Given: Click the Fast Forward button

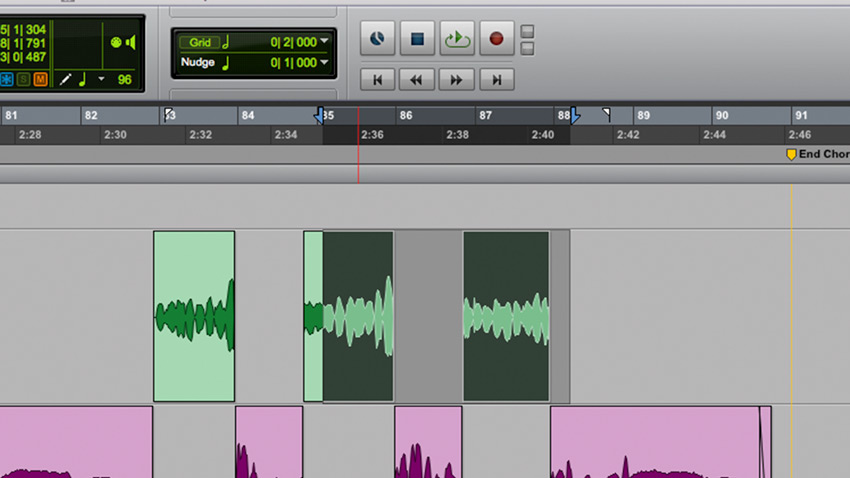Looking at the screenshot, I should point(456,80).
